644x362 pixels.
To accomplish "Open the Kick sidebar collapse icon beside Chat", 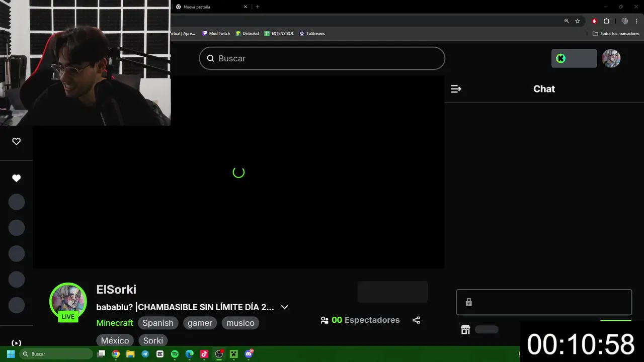I will [456, 89].
